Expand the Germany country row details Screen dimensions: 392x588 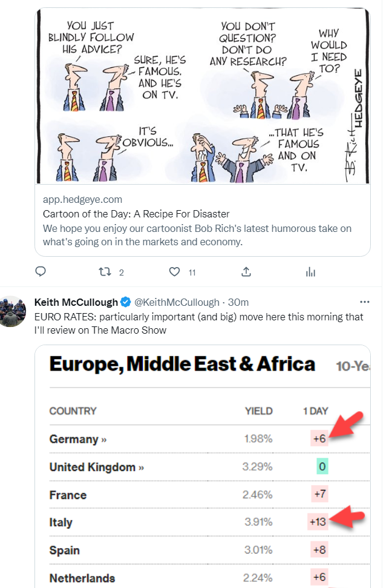coord(78,438)
